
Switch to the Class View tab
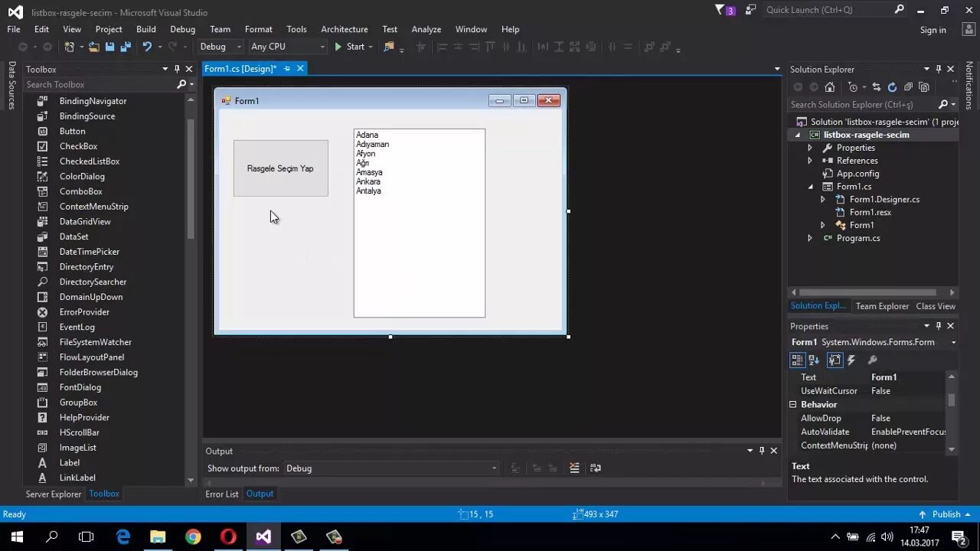(936, 306)
